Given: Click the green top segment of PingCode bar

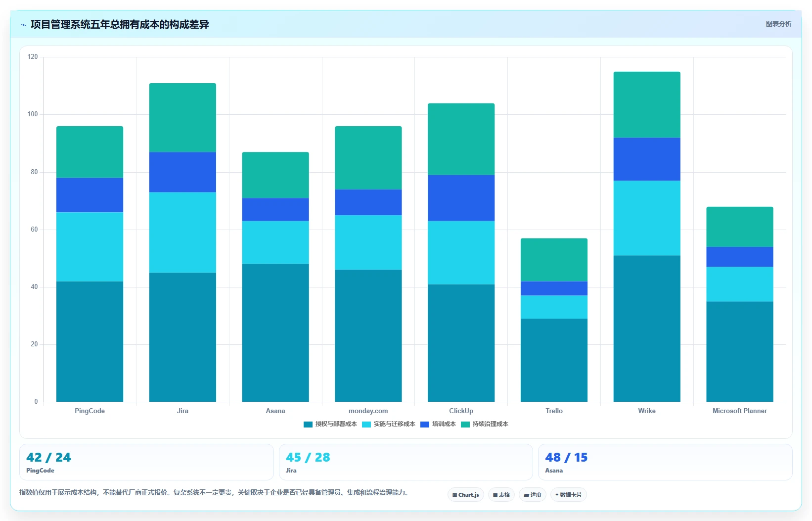Looking at the screenshot, I should (x=90, y=152).
